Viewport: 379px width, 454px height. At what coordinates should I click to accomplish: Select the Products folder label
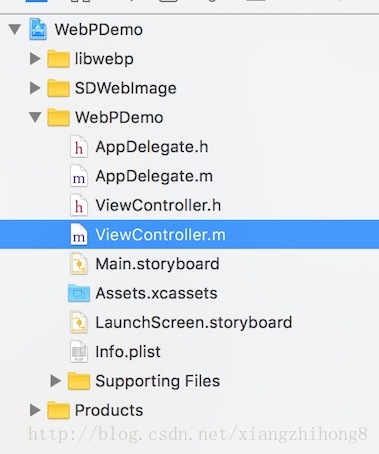pyautogui.click(x=109, y=410)
